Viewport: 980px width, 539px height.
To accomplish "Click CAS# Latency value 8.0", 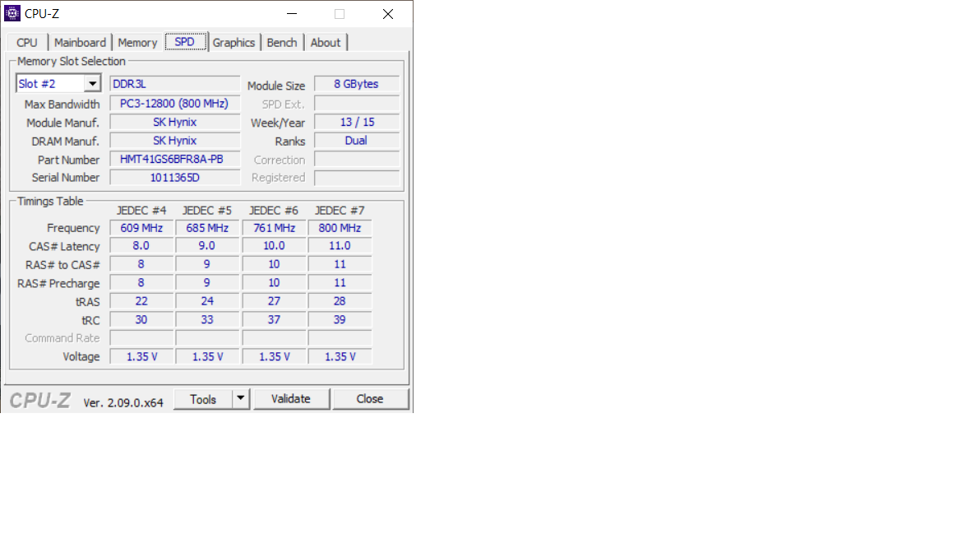I will coord(142,246).
